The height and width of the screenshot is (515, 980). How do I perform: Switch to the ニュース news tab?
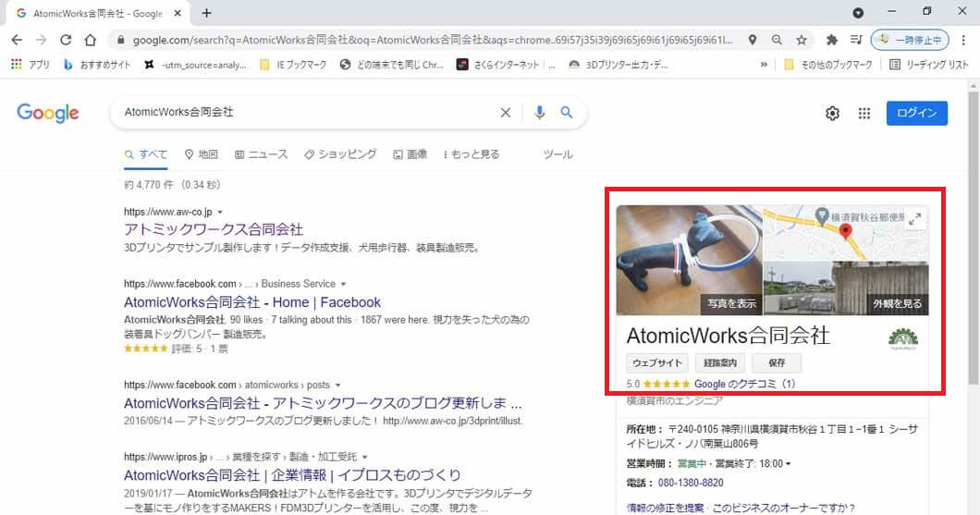pos(262,154)
